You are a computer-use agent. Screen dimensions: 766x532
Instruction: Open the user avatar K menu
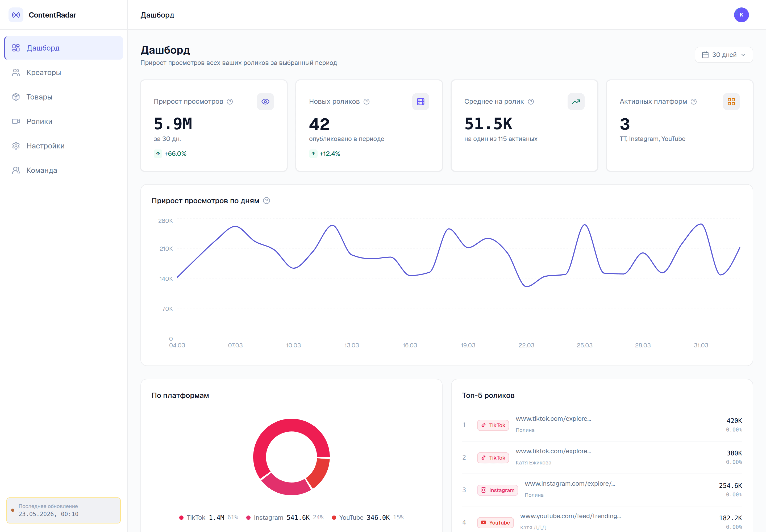click(x=741, y=15)
